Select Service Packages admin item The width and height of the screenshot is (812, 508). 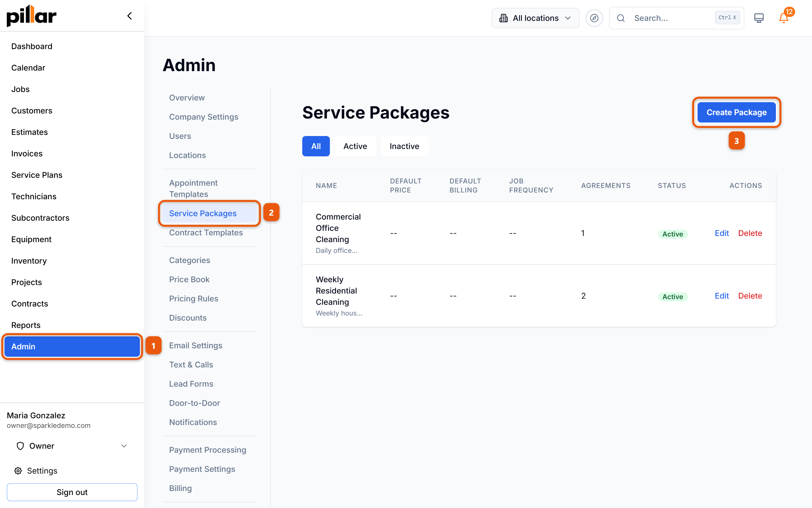[x=209, y=213]
